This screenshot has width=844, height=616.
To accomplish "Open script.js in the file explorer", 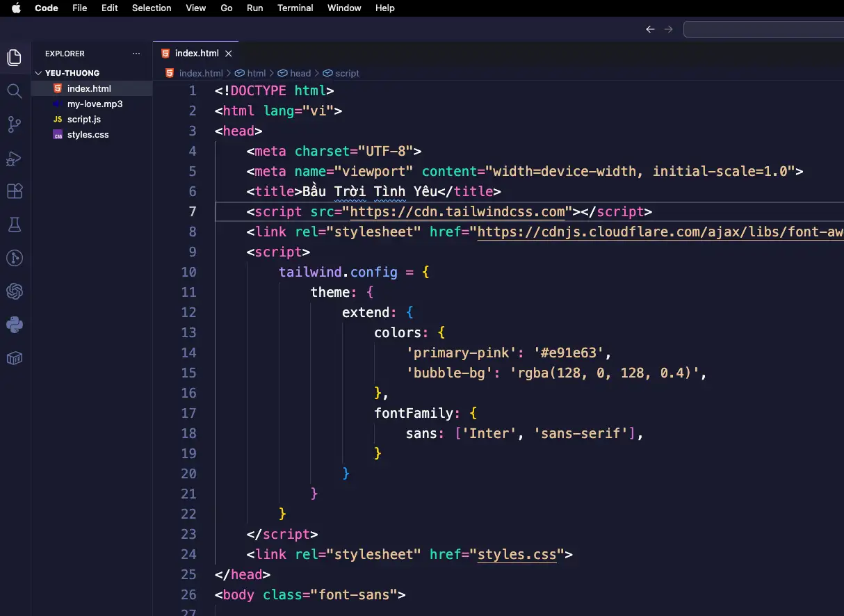I will (83, 120).
